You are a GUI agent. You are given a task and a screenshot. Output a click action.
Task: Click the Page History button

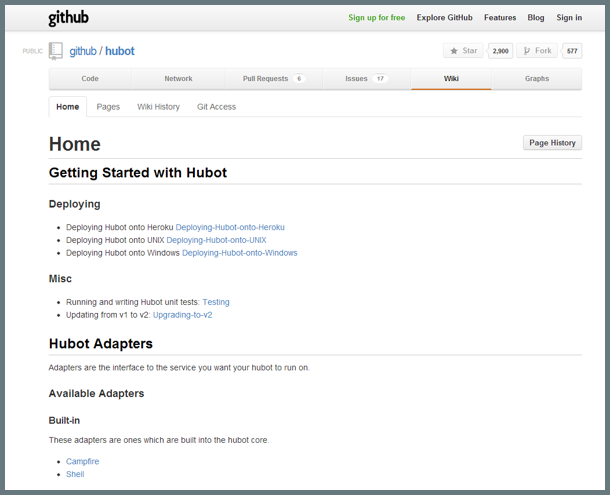tap(552, 143)
